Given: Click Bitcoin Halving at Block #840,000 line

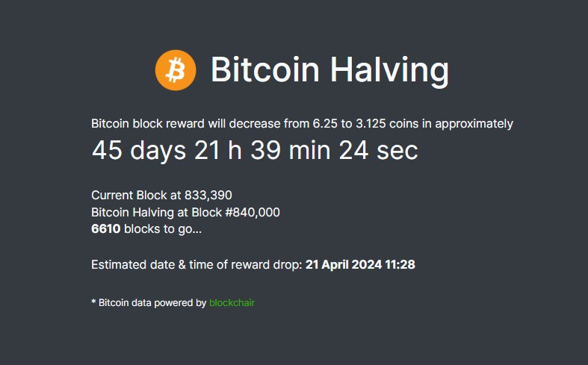Looking at the screenshot, I should pos(185,213).
